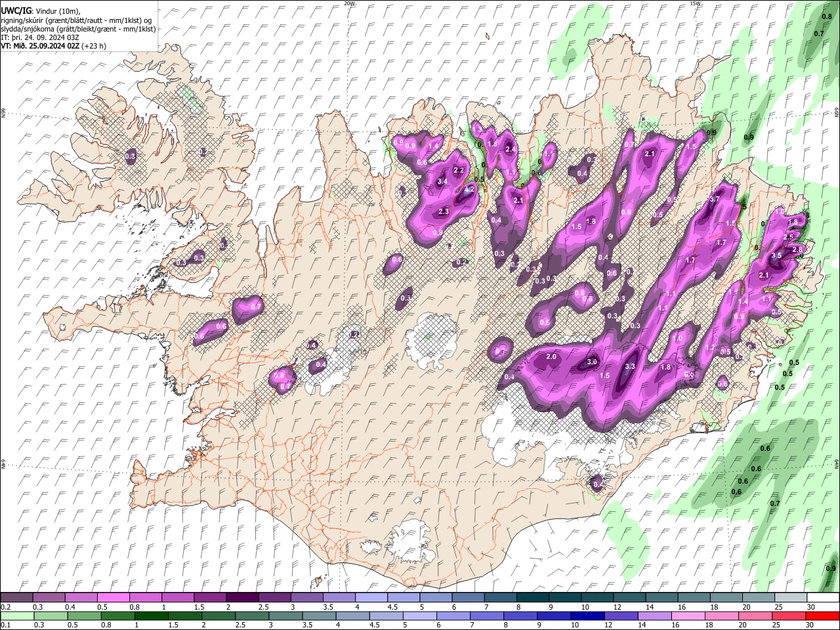Click the UWC/IG title in the legend box
The height and width of the screenshot is (630, 840).
coord(15,11)
